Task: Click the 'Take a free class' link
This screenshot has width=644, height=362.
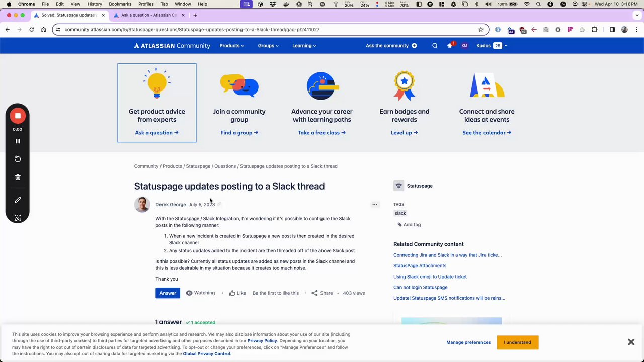Action: [322, 133]
